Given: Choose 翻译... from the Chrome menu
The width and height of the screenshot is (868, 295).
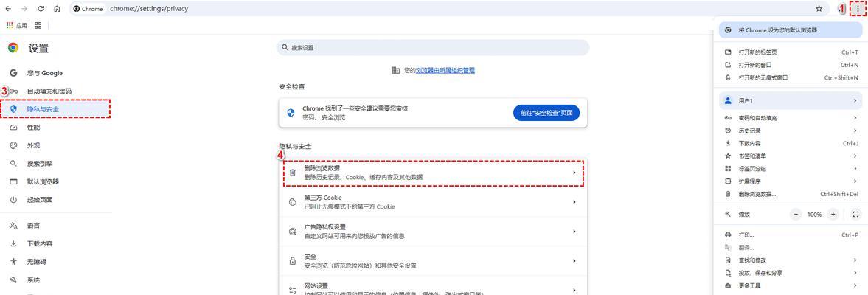Looking at the screenshot, I should point(791,247).
